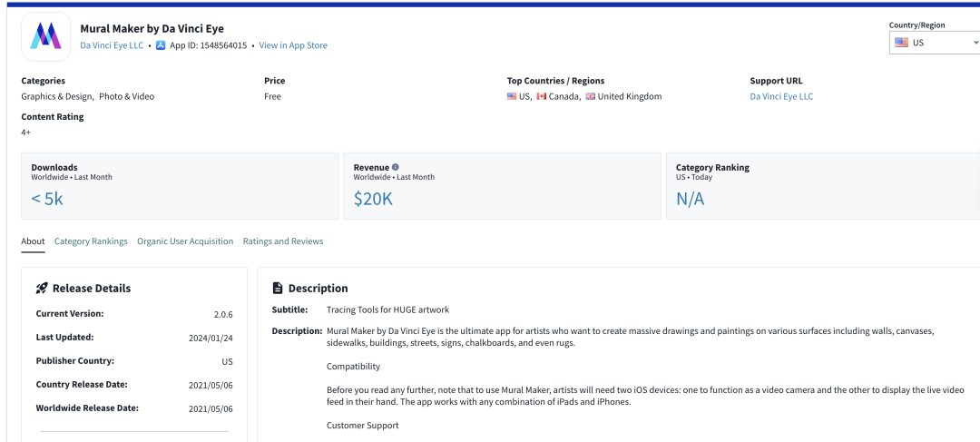Click the US flag in Top Countries
This screenshot has height=442, width=980.
[512, 96]
